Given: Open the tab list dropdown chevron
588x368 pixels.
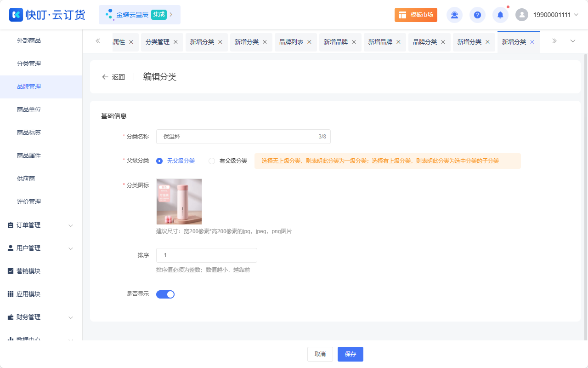Looking at the screenshot, I should click(573, 41).
